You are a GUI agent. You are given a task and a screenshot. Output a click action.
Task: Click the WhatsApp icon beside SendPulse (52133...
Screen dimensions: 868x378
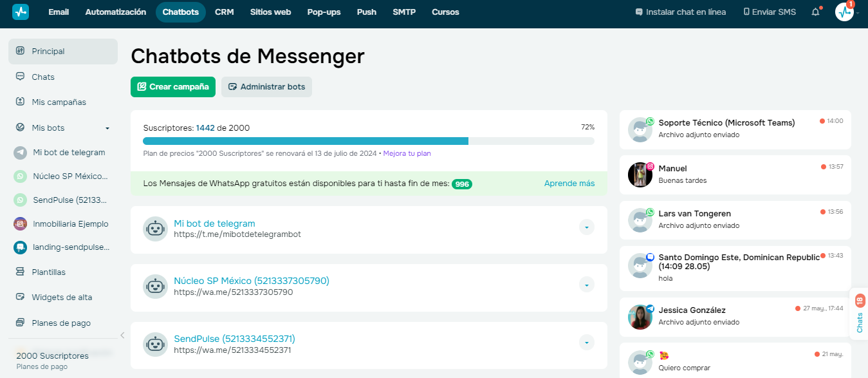[x=21, y=200]
